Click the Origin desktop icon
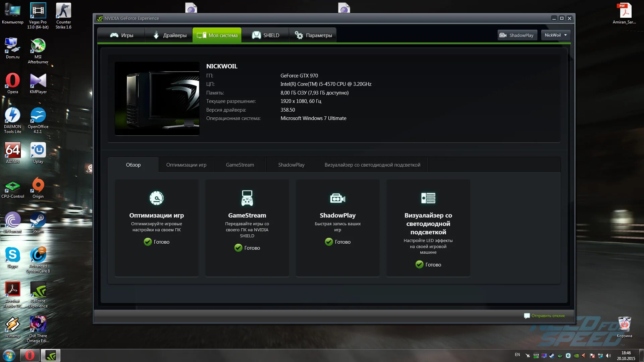Viewport: 644px width, 362px height. pos(38,188)
